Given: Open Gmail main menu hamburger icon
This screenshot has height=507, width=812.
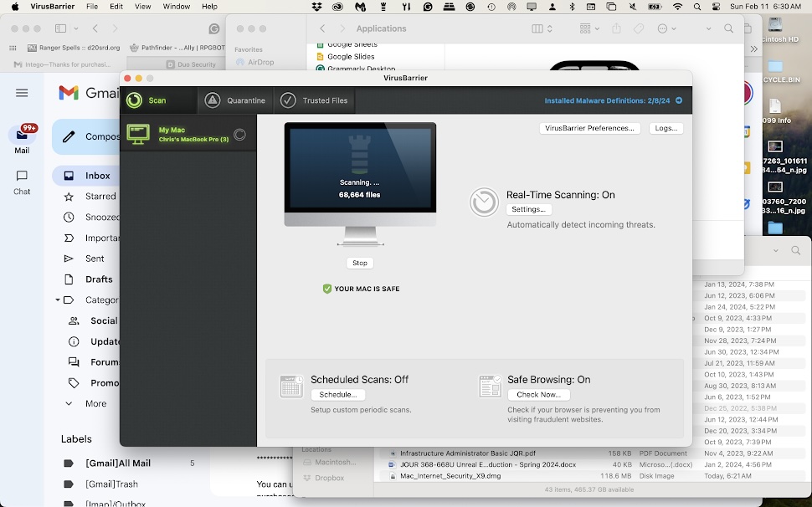Looking at the screenshot, I should point(22,93).
